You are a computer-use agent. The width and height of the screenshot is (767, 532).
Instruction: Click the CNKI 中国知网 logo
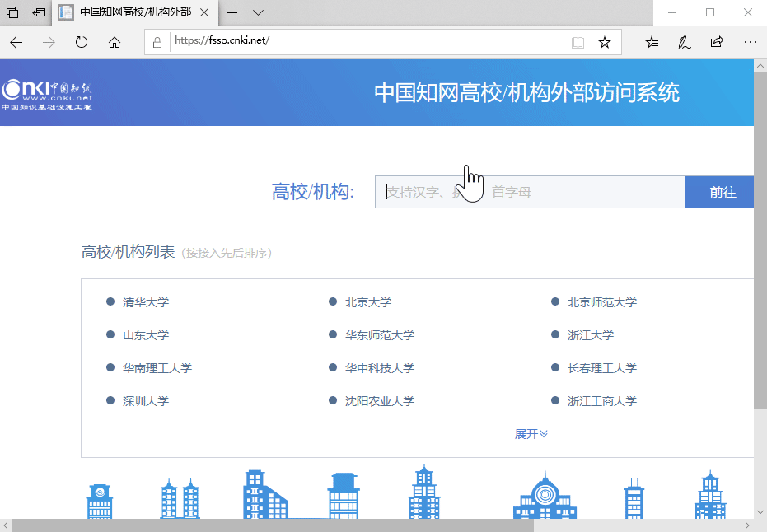(x=46, y=95)
